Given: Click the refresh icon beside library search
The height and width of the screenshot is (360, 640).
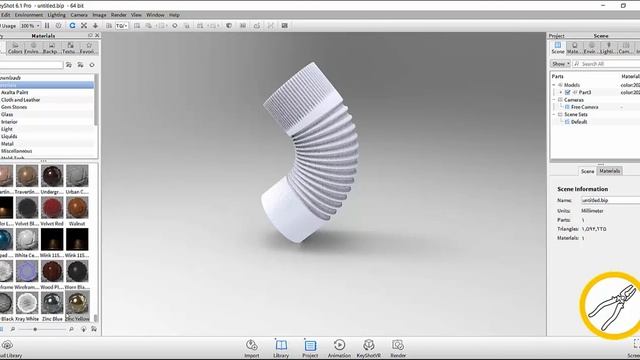Looking at the screenshot, I should click(x=92, y=65).
